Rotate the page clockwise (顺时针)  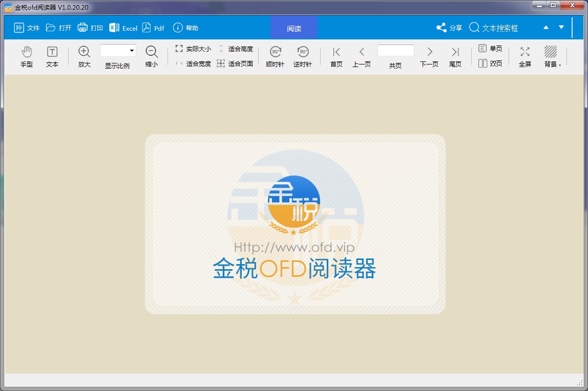point(276,56)
